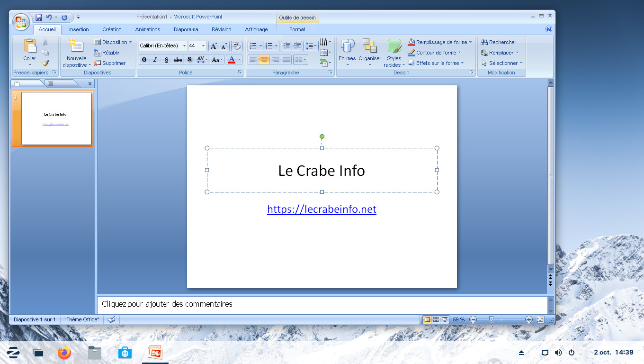
Task: Toggle bold (G) formatting
Action: tap(144, 60)
